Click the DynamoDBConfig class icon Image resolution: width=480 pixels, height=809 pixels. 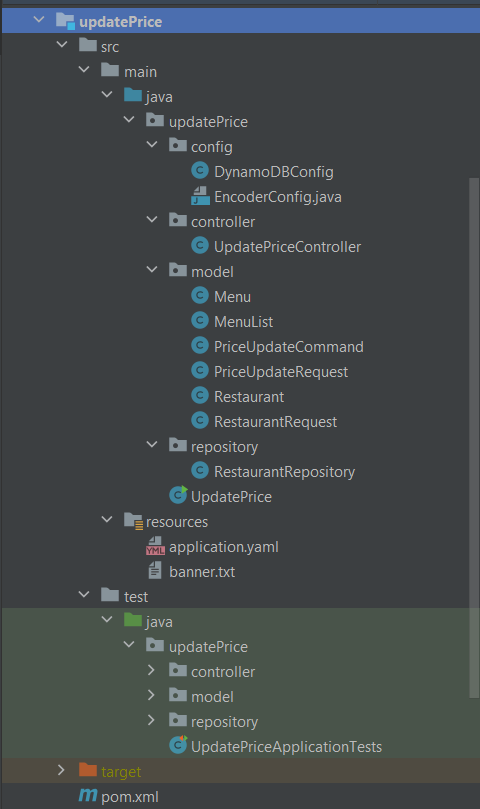point(200,171)
